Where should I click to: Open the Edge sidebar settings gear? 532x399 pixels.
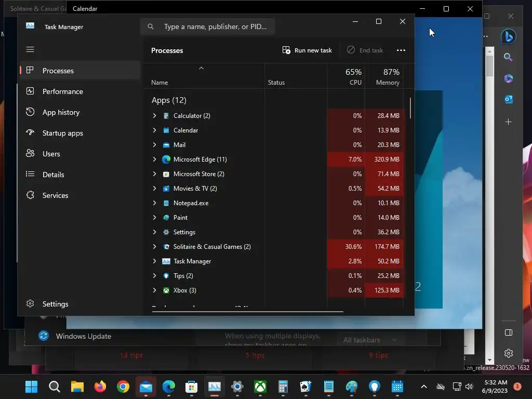pyautogui.click(x=508, y=353)
